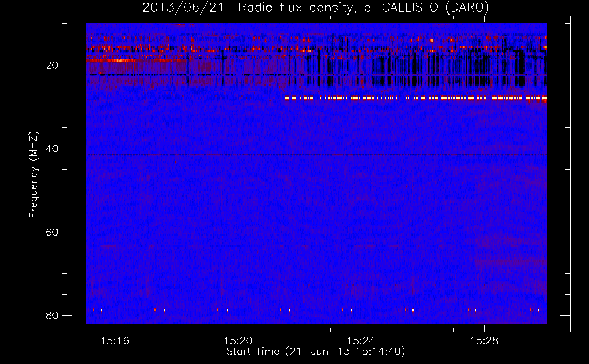Click the 60 MHz frequency tick label
The image size is (589, 364).
click(x=52, y=232)
